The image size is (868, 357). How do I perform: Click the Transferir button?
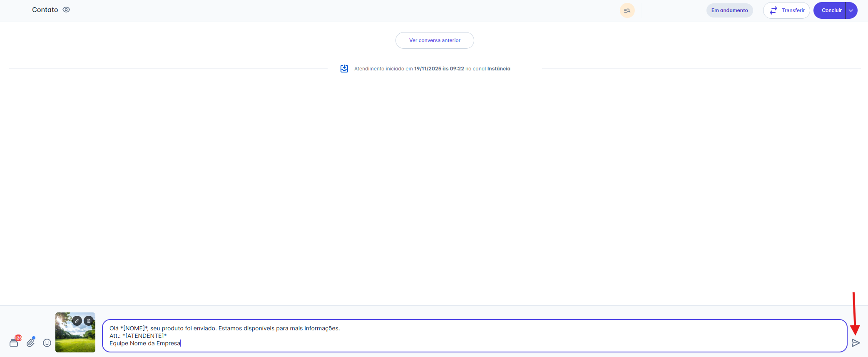click(x=786, y=10)
